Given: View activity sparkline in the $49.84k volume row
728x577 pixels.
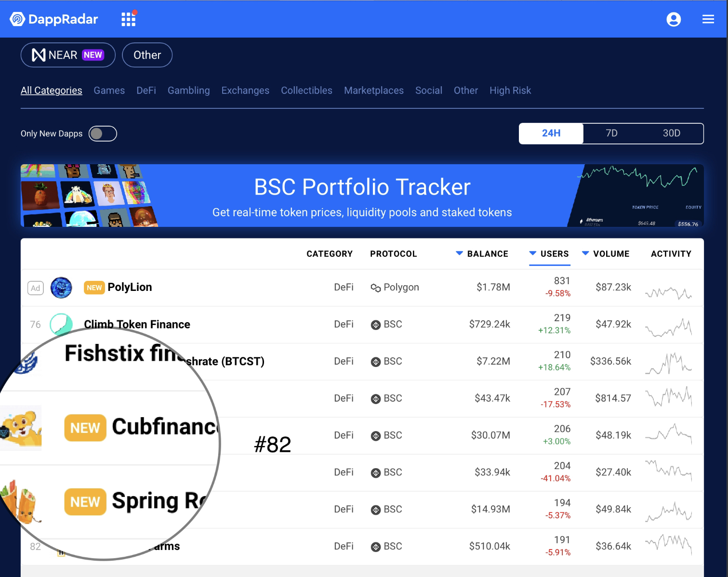Looking at the screenshot, I should 669,511.
